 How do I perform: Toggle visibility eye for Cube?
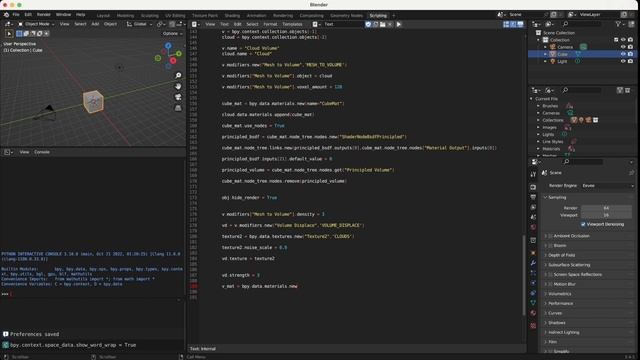[x=623, y=54]
